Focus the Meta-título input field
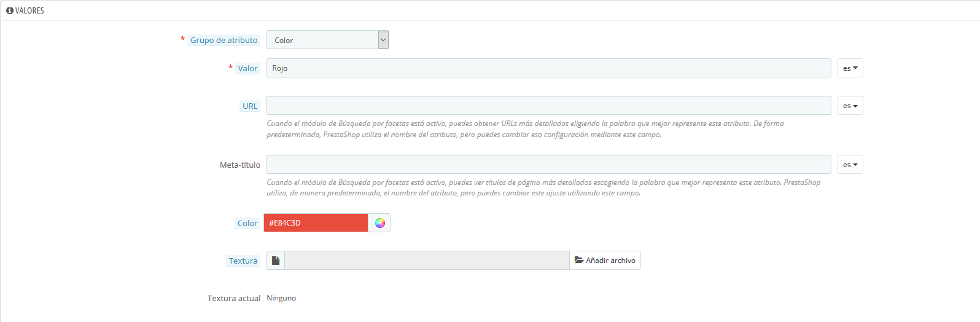The width and height of the screenshot is (980, 322). [549, 165]
